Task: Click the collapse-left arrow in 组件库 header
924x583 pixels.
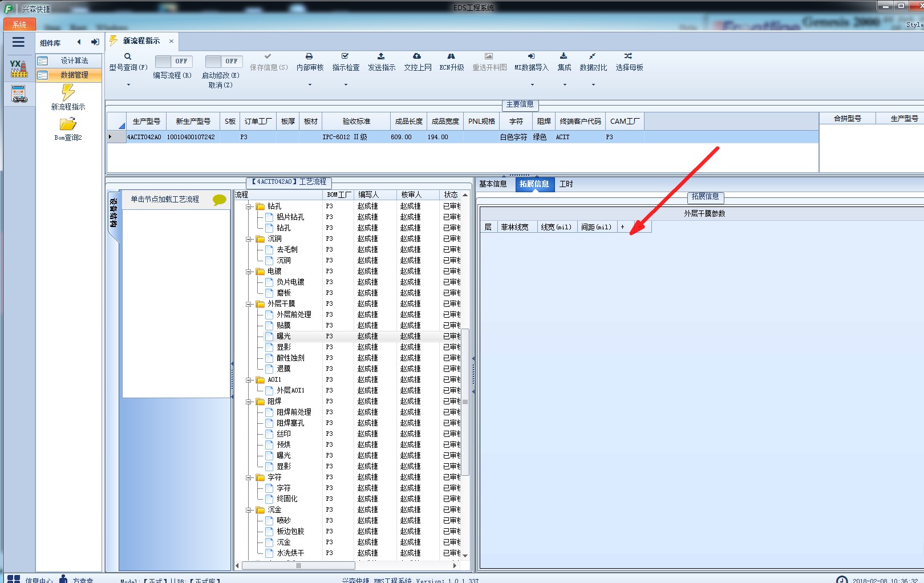Action: (x=79, y=42)
